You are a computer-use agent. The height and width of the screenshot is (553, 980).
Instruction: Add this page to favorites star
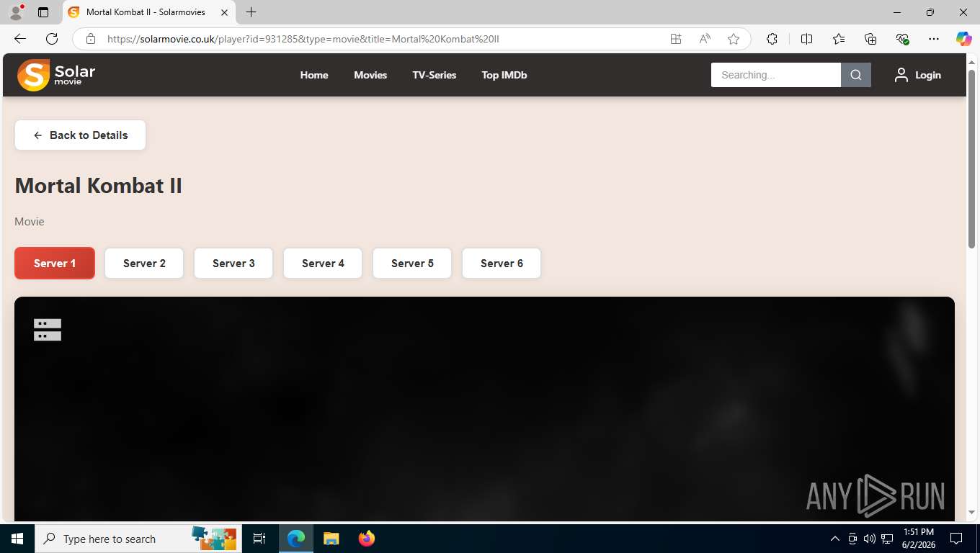(734, 39)
